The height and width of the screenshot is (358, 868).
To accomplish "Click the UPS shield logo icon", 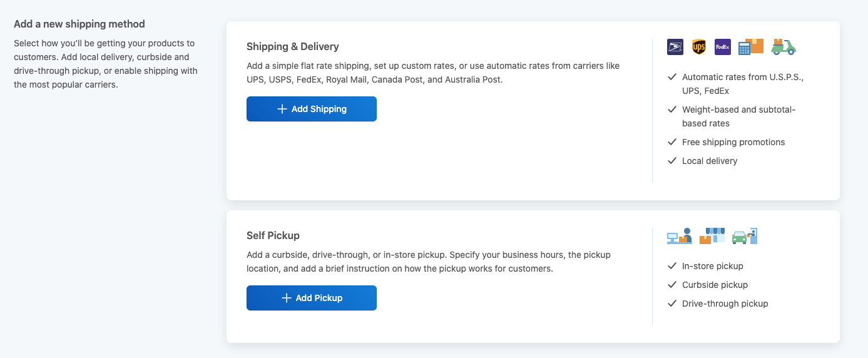I will (699, 47).
